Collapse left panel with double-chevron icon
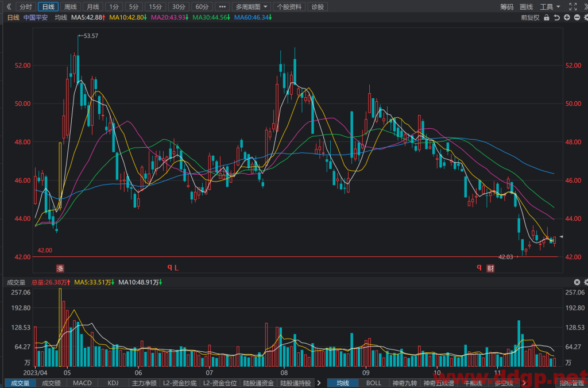 [x=9, y=7]
